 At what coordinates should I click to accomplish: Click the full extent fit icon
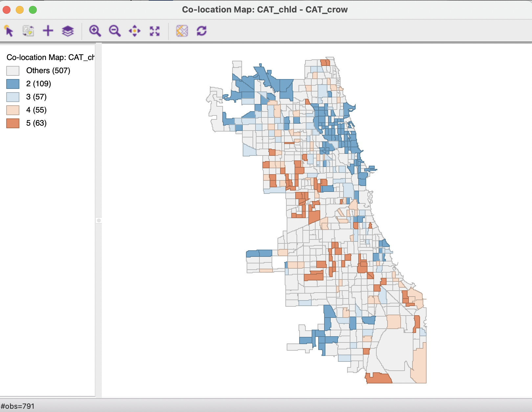point(155,31)
